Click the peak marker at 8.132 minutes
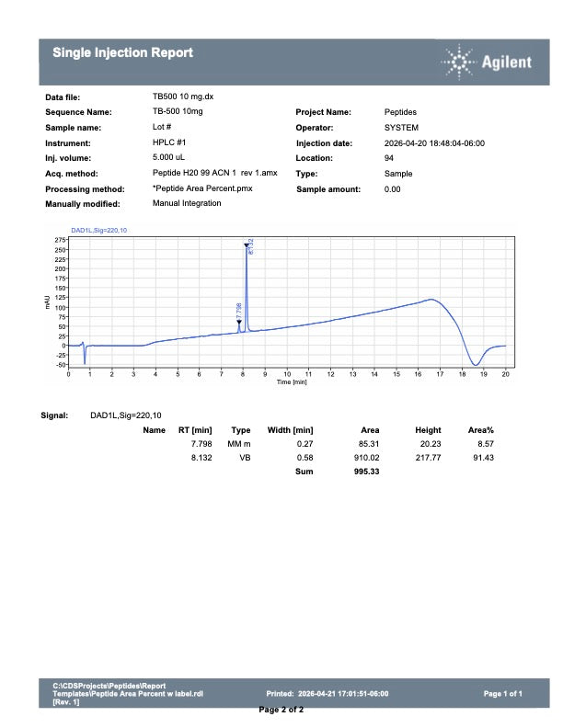The height and width of the screenshot is (728, 563). (247, 245)
